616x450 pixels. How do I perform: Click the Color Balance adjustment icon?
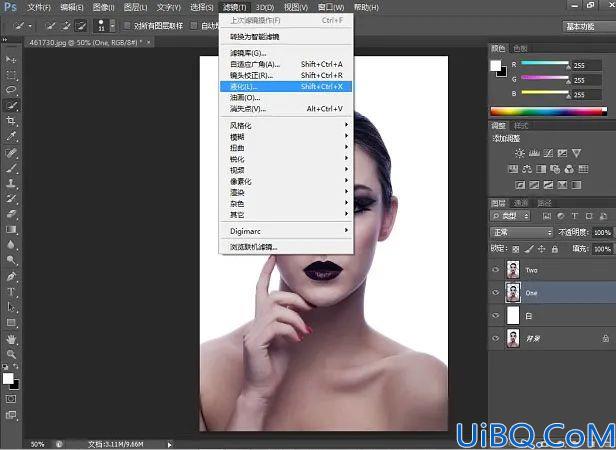tap(527, 169)
